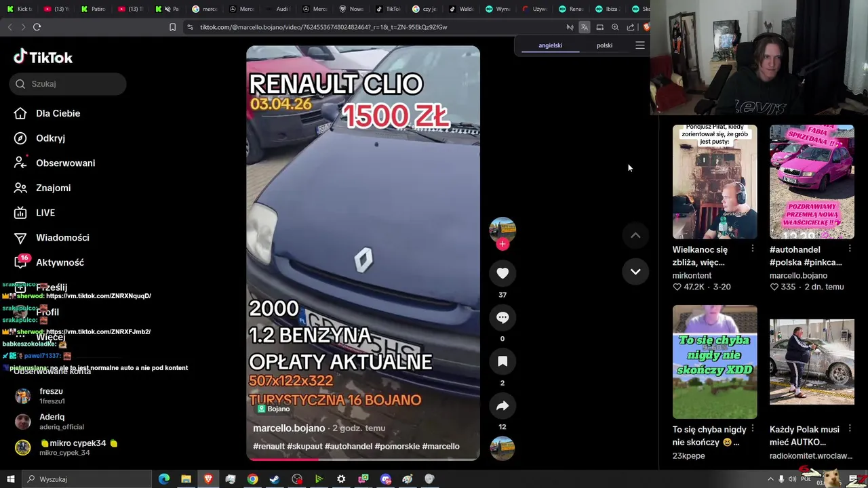Image resolution: width=868 pixels, height=488 pixels.
Task: Open the picture-in-picture icon in address bar
Action: point(599,27)
